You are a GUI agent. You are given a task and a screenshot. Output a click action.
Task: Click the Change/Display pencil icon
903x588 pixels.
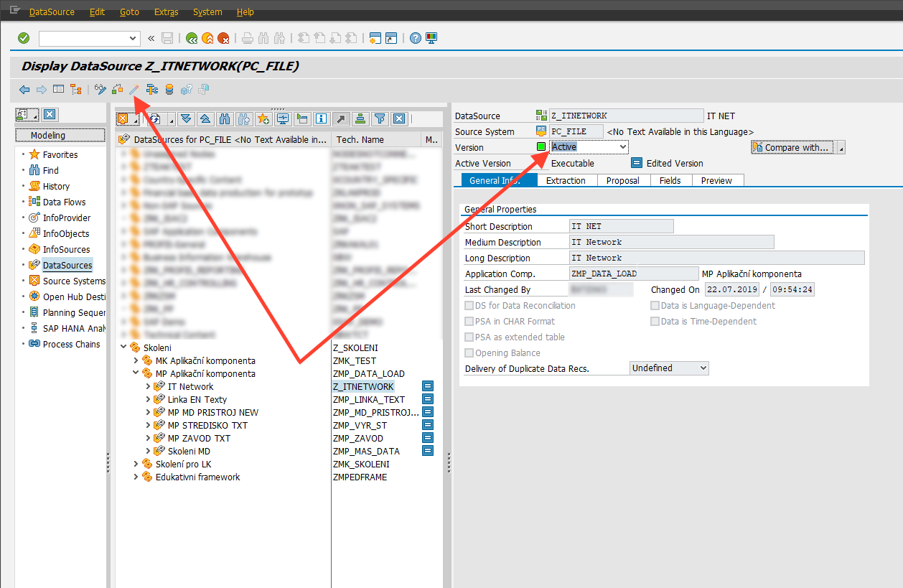(100, 90)
